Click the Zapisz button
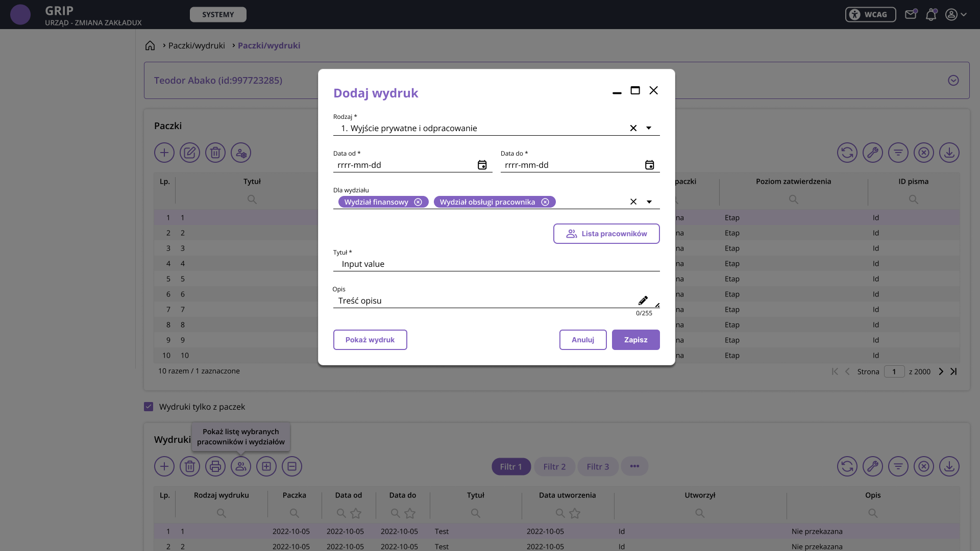The width and height of the screenshot is (980, 551). [x=635, y=340]
